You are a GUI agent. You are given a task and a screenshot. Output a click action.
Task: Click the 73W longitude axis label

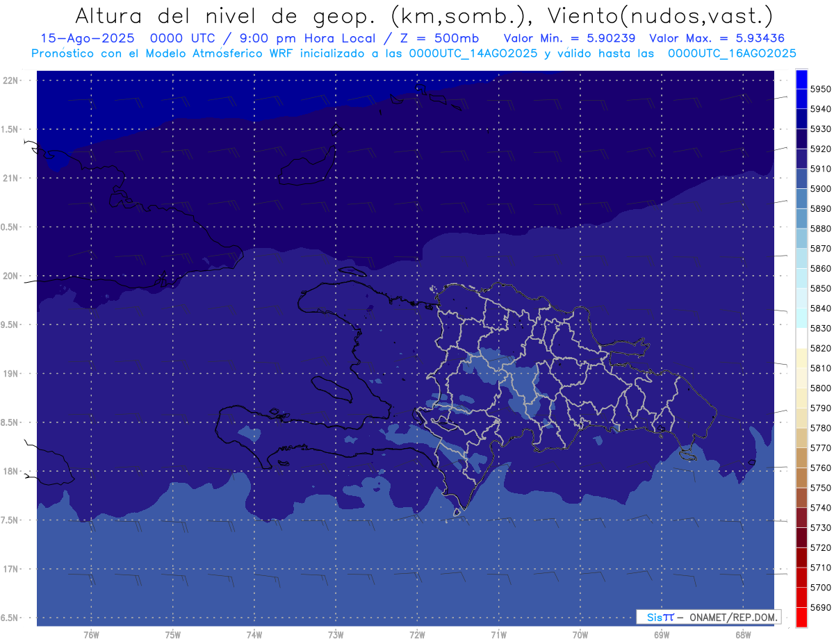click(x=336, y=635)
